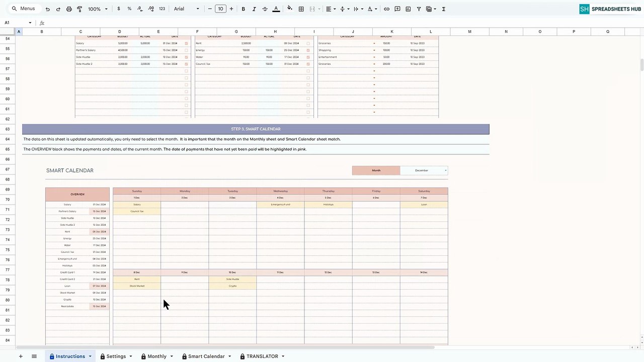Toggle checkbox in Rent bill row
This screenshot has width=644, height=362.
click(308, 43)
